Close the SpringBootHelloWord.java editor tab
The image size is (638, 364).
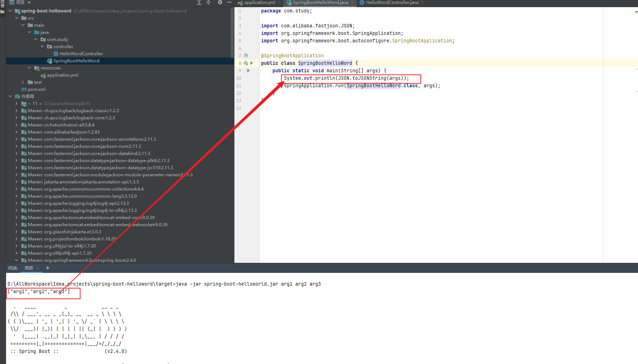point(352,2)
